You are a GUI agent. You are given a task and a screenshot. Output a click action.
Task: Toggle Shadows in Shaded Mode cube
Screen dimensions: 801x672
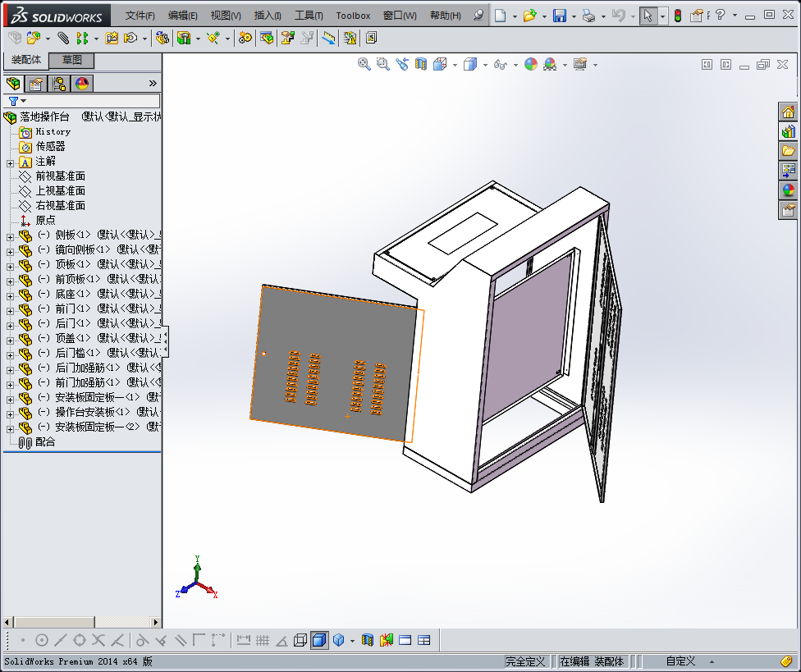339,640
